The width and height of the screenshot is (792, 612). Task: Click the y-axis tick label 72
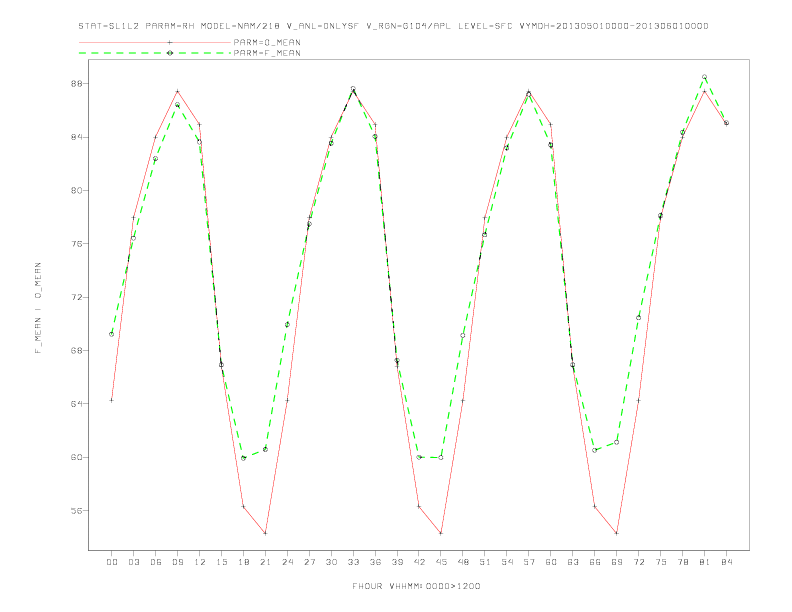pos(75,297)
